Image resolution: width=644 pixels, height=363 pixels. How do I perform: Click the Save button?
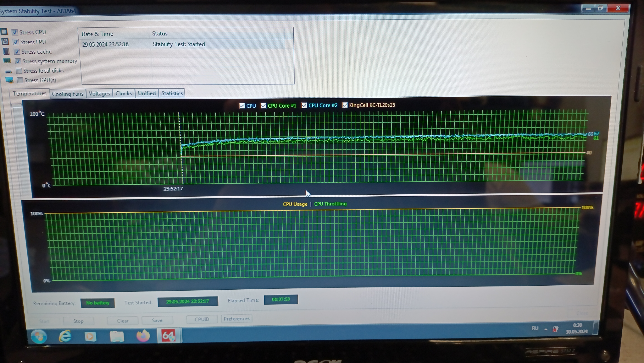(x=157, y=320)
